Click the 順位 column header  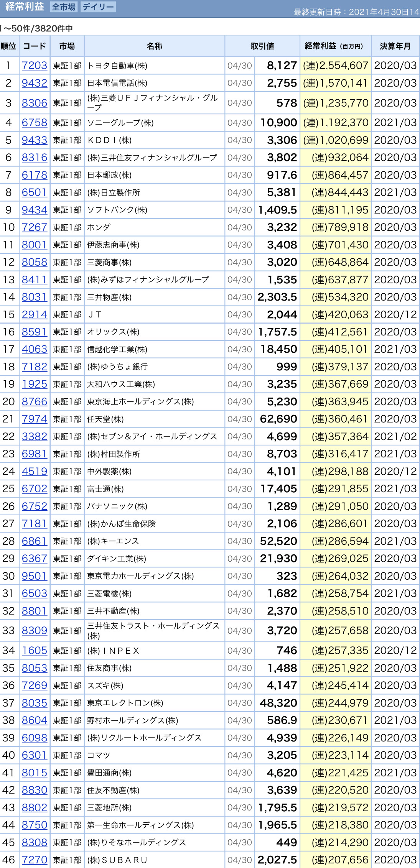9,46
